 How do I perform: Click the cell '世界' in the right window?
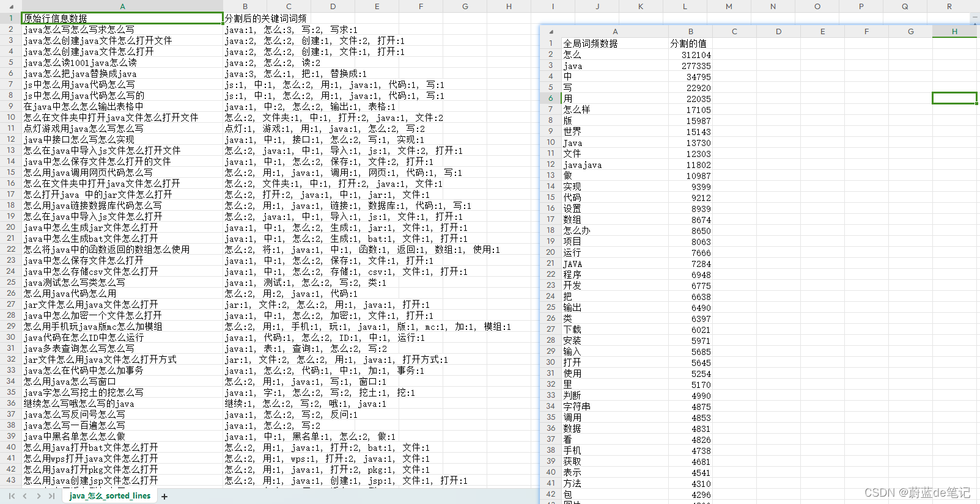coord(615,131)
